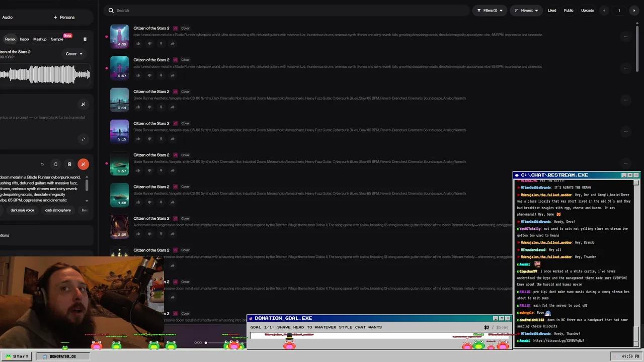Share the 5:15 track
This screenshot has width=644, height=362.
click(172, 139)
